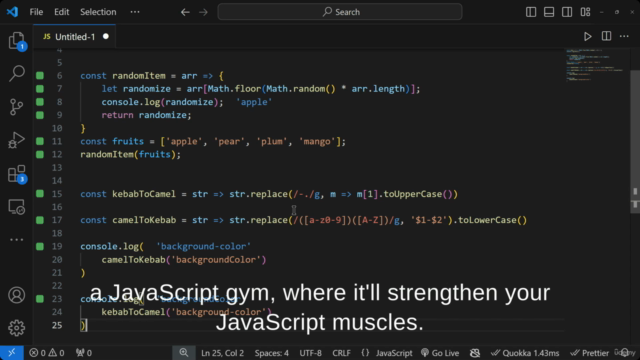
Task: Click the minimap code overview
Action: (x=596, y=65)
